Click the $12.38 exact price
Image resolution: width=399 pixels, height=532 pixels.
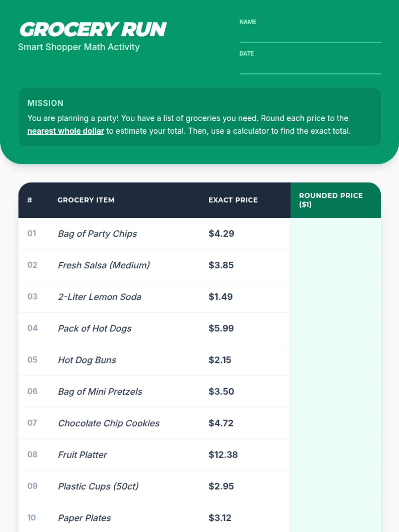[223, 455]
